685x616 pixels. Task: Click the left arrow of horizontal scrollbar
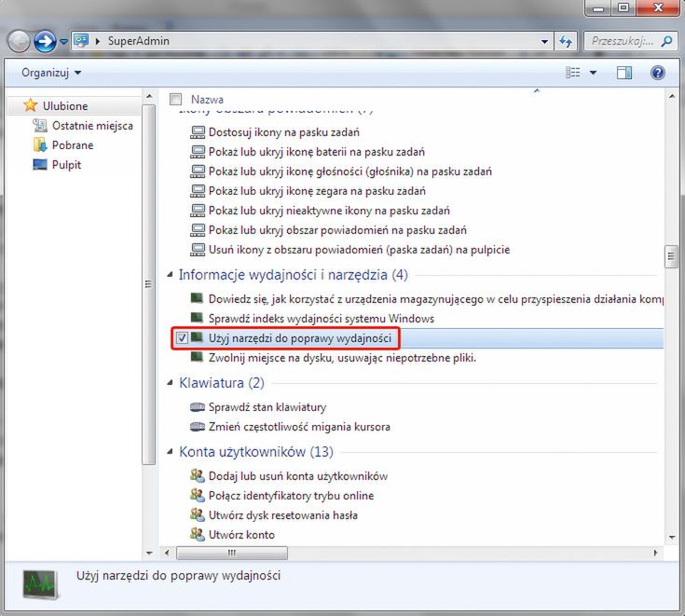[x=167, y=553]
